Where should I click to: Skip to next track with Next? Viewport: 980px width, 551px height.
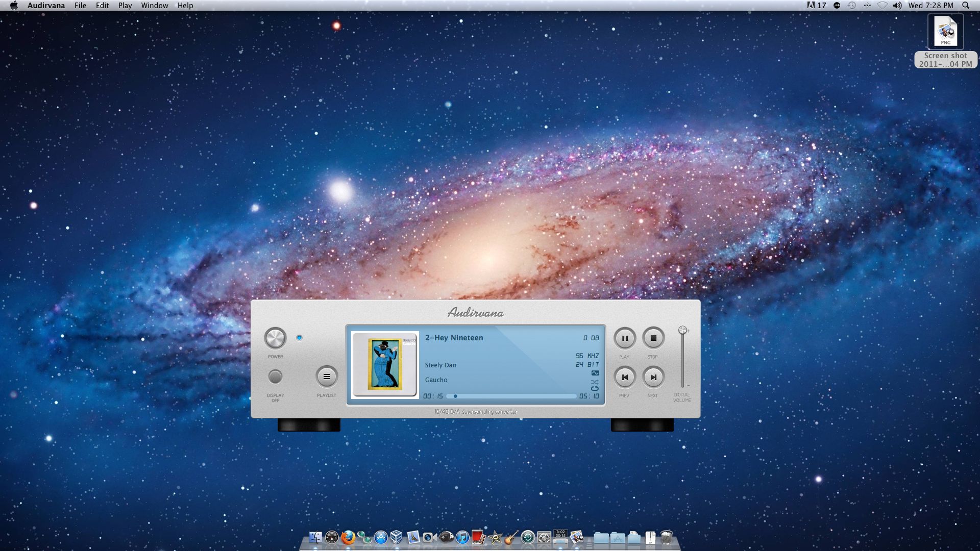click(x=653, y=378)
